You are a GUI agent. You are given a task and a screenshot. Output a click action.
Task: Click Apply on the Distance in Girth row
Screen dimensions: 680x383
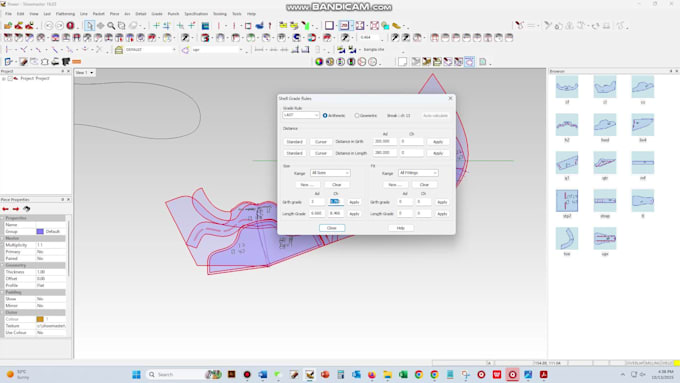(x=438, y=142)
